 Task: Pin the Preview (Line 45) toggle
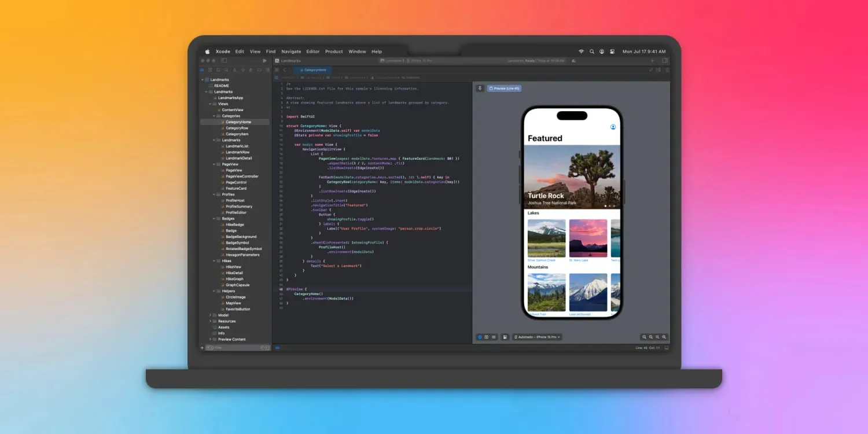(479, 88)
